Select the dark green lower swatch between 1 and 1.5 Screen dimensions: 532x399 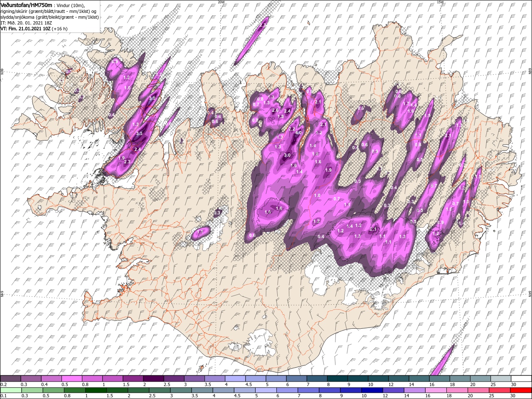[x=96, y=390]
